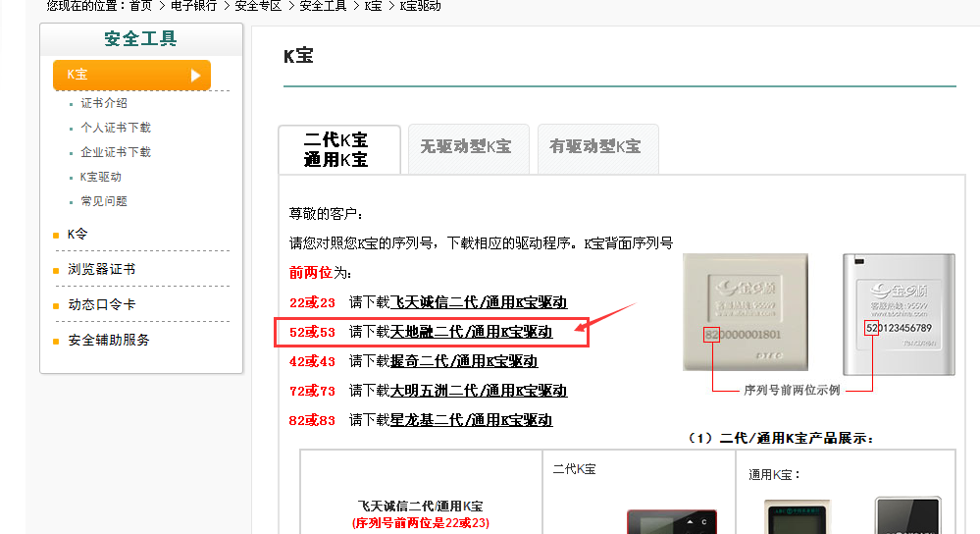Open the K宝 sidebar menu button
Image resolution: width=980 pixels, height=534 pixels.
131,75
